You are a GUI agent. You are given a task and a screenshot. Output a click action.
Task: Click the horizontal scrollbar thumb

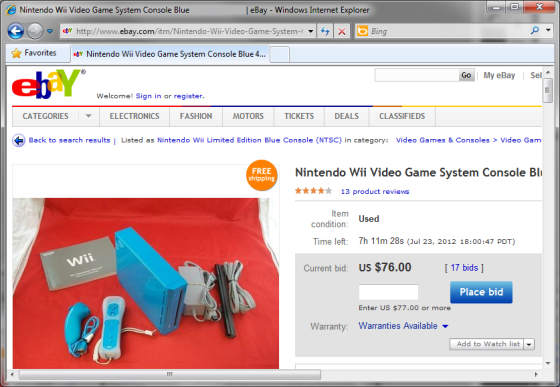coord(170,375)
